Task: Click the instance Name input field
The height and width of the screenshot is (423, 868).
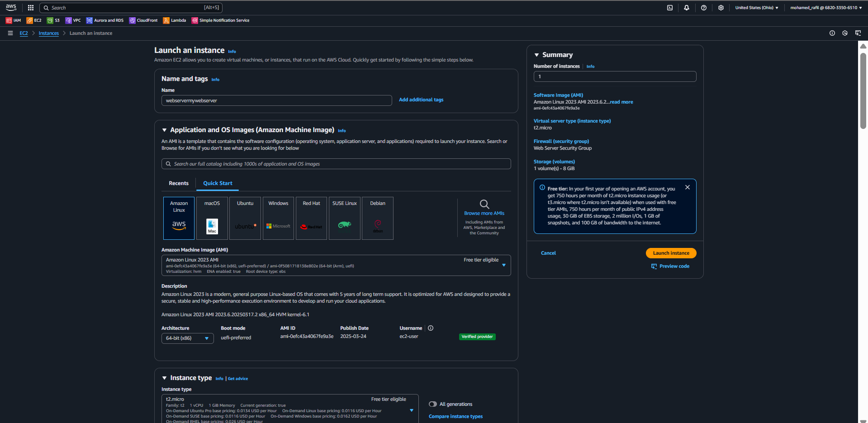Action: tap(277, 100)
